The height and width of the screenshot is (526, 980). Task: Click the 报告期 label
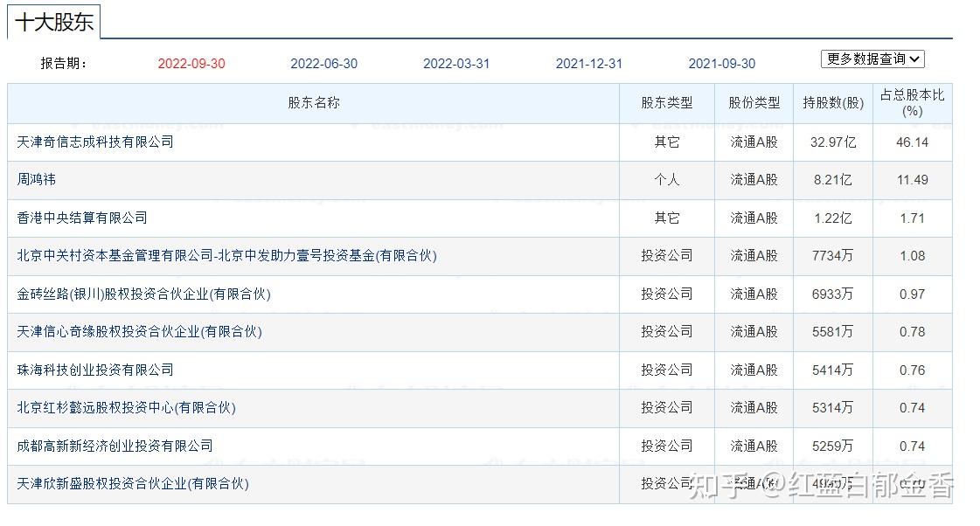click(x=63, y=64)
